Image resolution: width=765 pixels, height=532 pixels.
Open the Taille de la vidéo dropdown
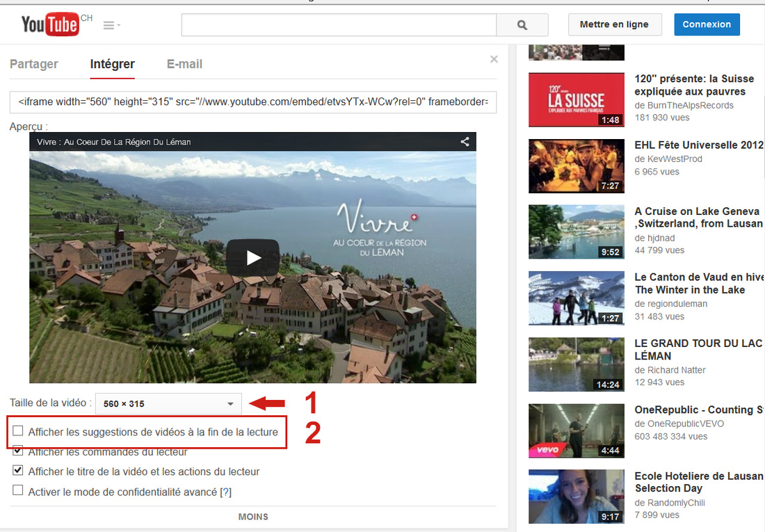coord(168,403)
